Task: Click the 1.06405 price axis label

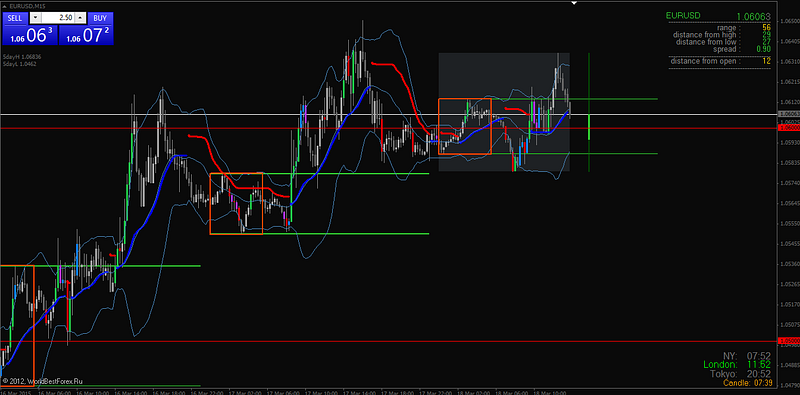Action: click(x=789, y=41)
